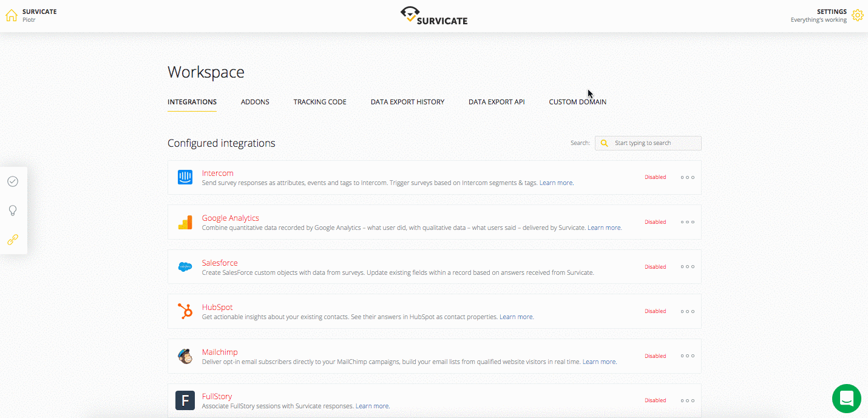Click the SETTINGS label at top right
This screenshot has height=418, width=868.
(832, 12)
